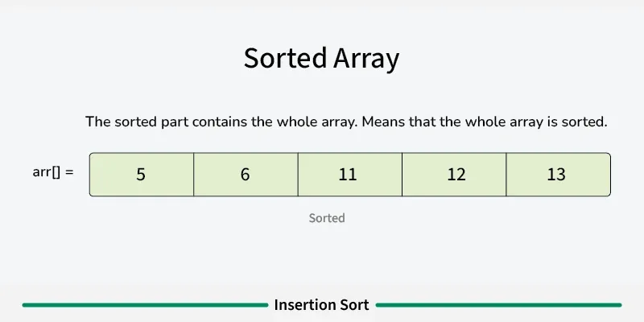Screen dimensions: 644x322
Task: Click the gray "Sorted" label below the array
Action: 327,218
